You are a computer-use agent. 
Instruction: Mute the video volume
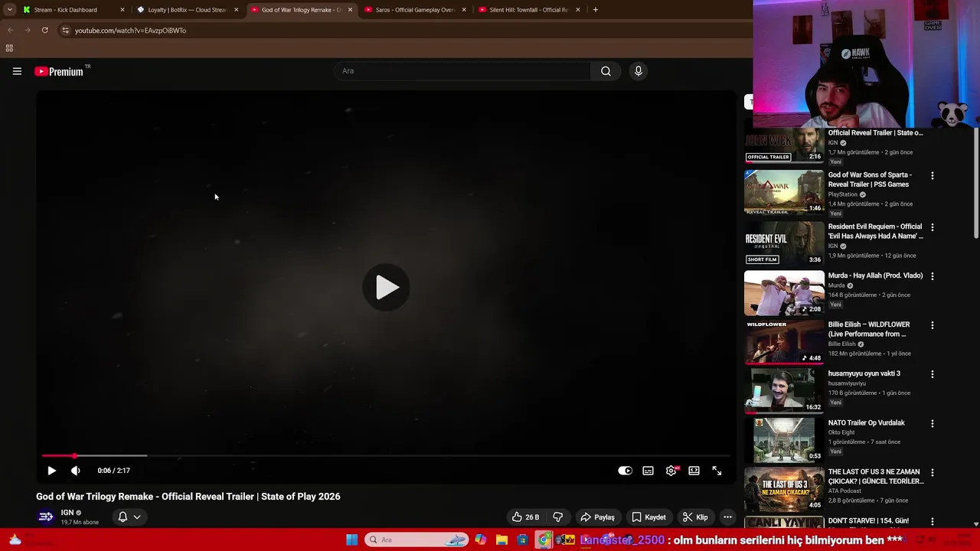(x=75, y=471)
